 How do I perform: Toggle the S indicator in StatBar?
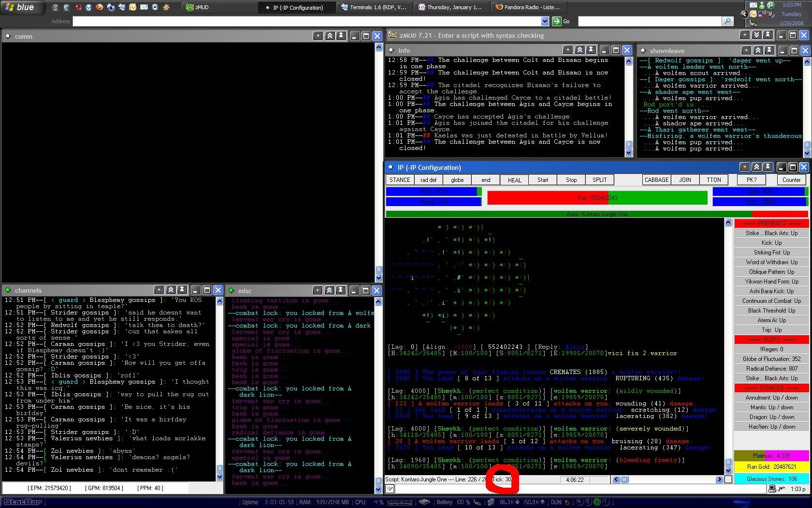(596, 502)
